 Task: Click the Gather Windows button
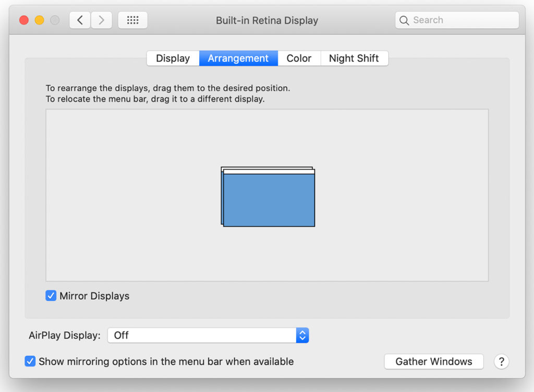click(x=434, y=361)
